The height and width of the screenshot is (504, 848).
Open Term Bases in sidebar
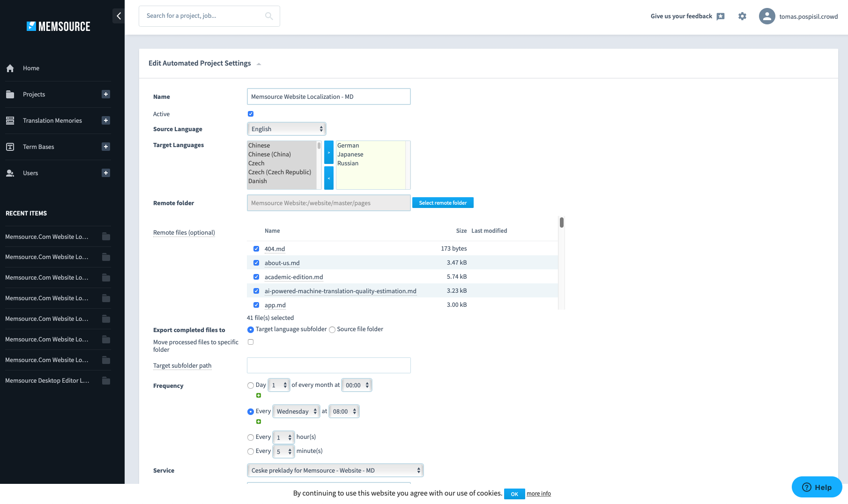tap(38, 147)
